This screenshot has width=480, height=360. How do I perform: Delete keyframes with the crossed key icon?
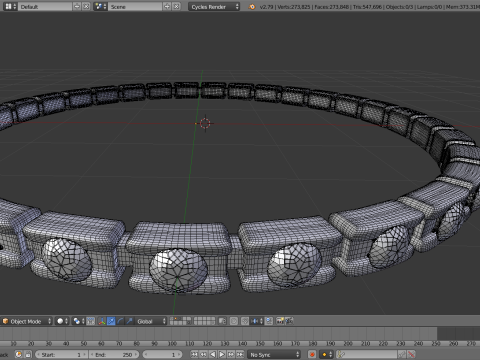411,354
